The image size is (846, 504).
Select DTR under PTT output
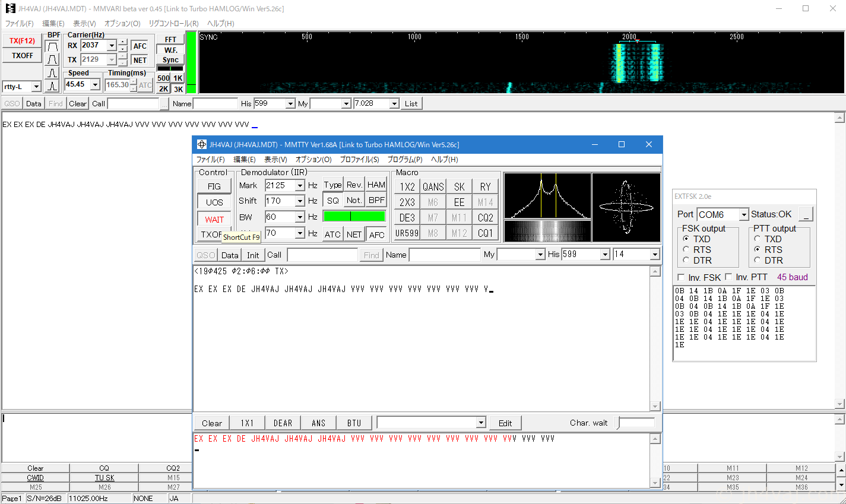click(x=768, y=261)
